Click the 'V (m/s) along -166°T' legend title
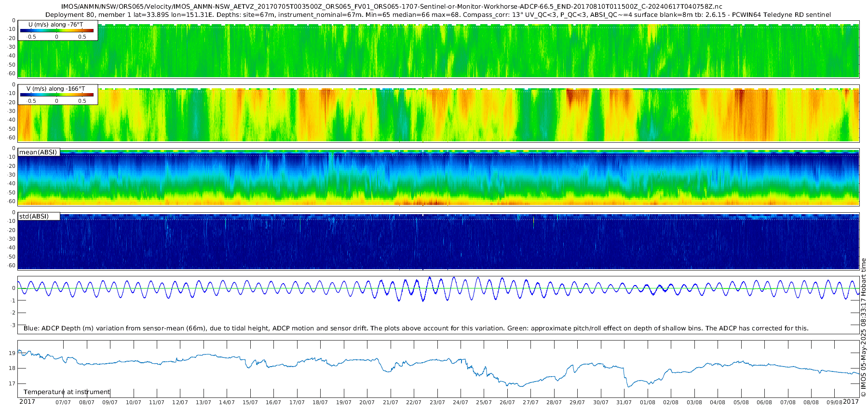 (x=56, y=89)
